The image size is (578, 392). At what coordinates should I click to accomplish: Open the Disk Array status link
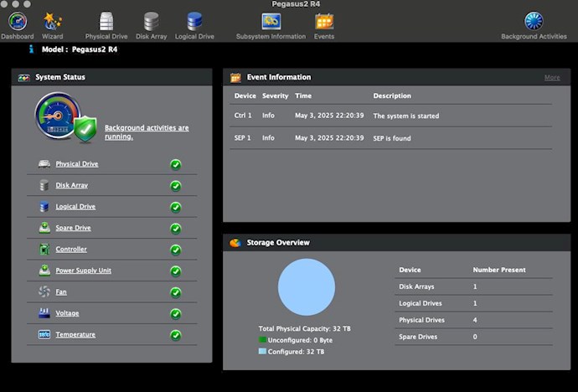[x=71, y=185]
